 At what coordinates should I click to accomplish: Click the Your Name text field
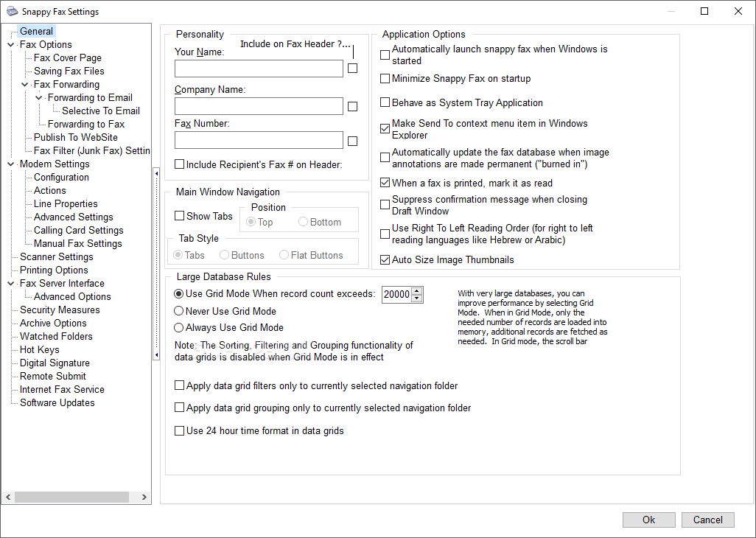click(259, 69)
